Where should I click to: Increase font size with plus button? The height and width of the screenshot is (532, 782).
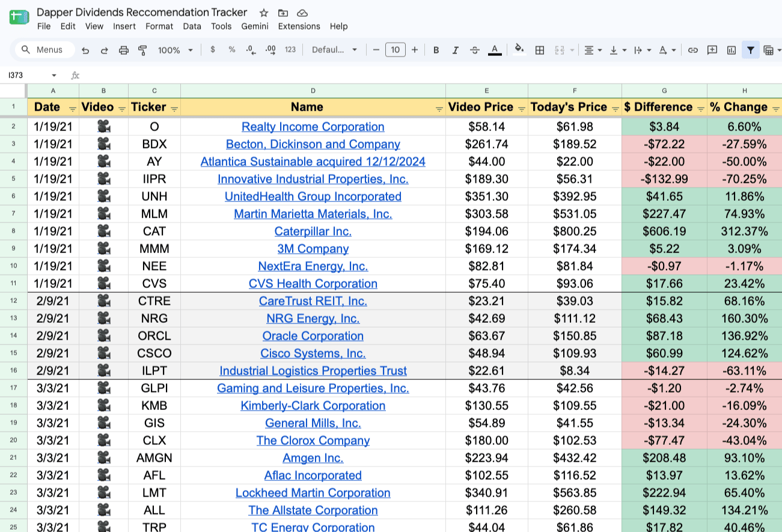(414, 50)
